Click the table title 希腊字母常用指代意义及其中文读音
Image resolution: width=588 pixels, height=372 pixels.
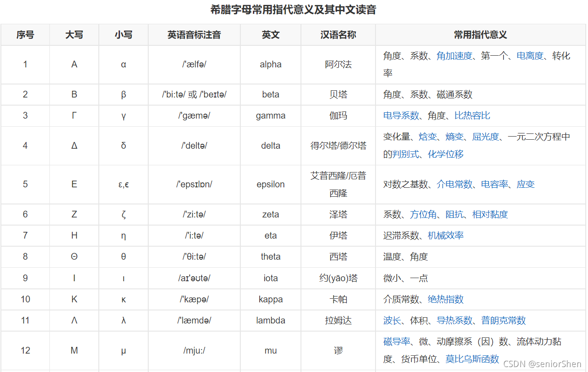pos(293,9)
